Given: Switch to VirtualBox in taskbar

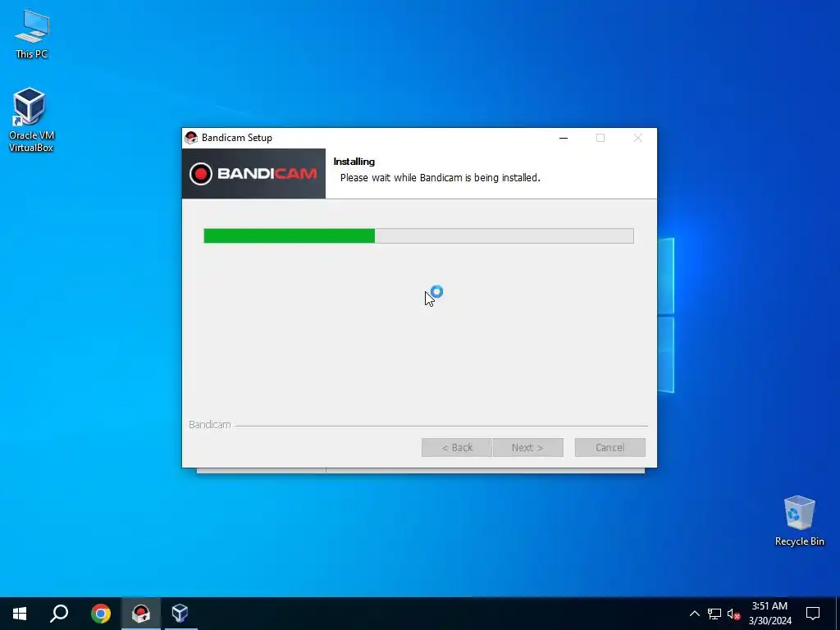Looking at the screenshot, I should (180, 614).
